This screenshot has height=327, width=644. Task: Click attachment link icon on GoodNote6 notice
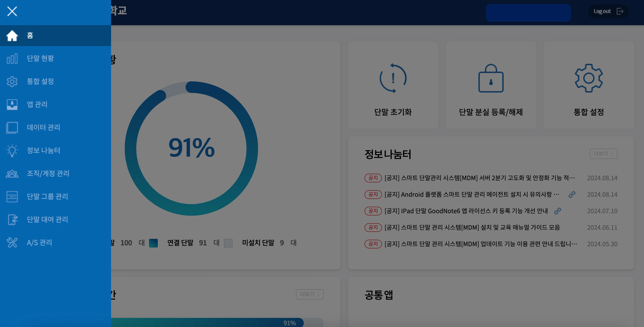(558, 211)
